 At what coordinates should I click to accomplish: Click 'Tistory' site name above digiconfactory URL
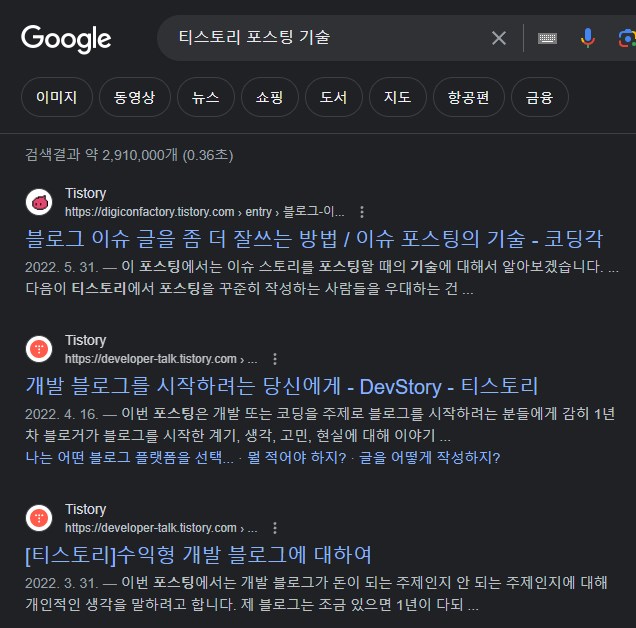coord(86,194)
